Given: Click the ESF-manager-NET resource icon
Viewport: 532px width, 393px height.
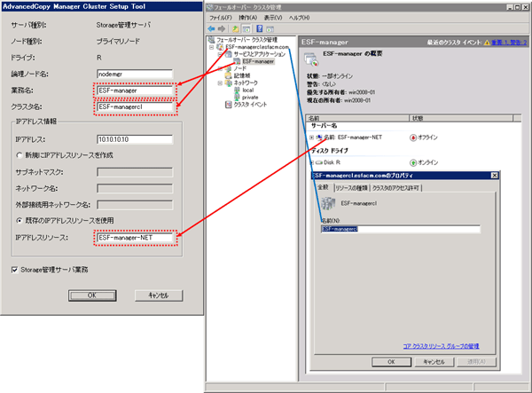Looking at the screenshot, I should [x=319, y=138].
